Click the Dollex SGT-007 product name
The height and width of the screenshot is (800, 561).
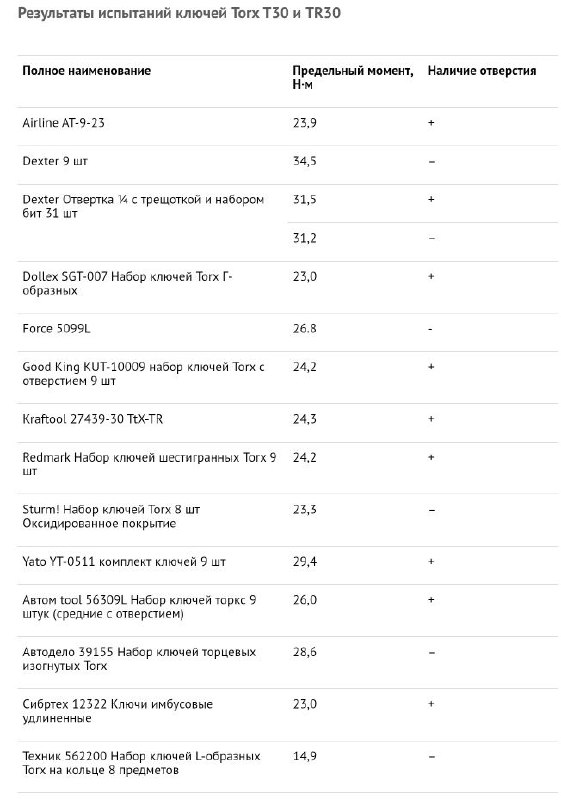pyautogui.click(x=128, y=284)
